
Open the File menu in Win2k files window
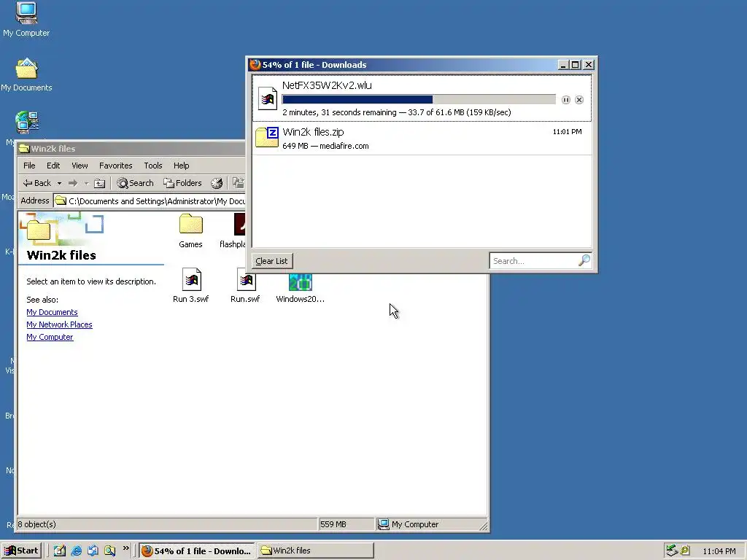[x=29, y=166]
